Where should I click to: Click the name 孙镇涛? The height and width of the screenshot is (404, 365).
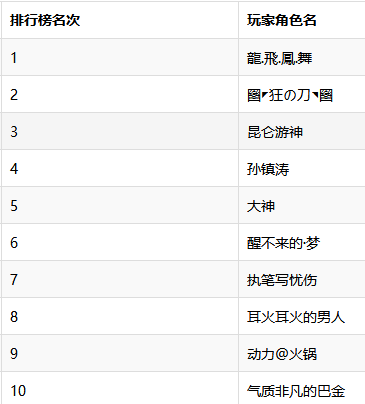pos(268,169)
